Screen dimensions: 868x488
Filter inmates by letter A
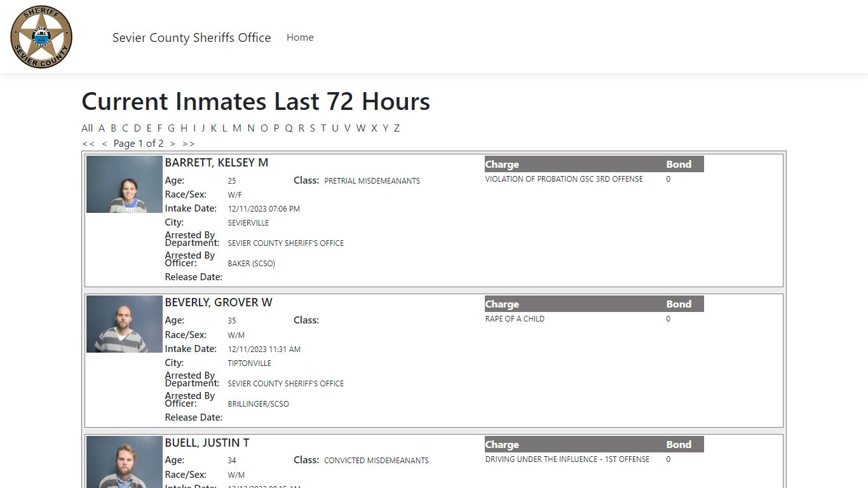[102, 128]
